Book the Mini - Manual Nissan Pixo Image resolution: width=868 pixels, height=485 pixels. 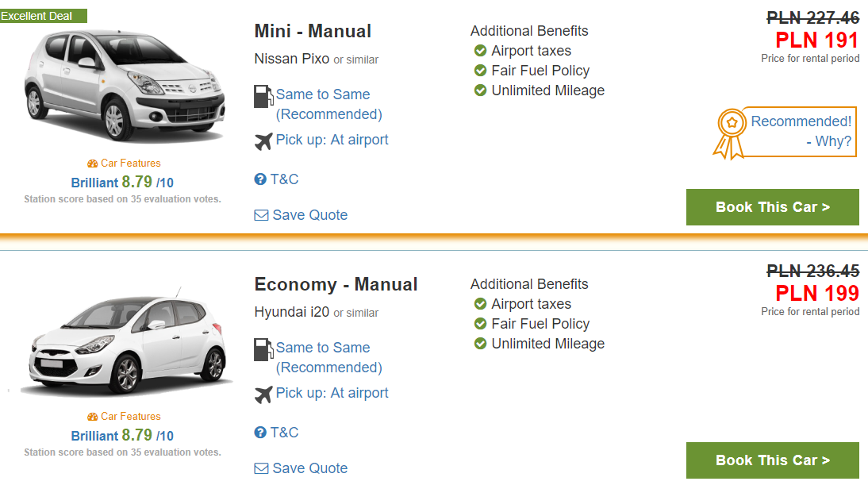tap(772, 207)
